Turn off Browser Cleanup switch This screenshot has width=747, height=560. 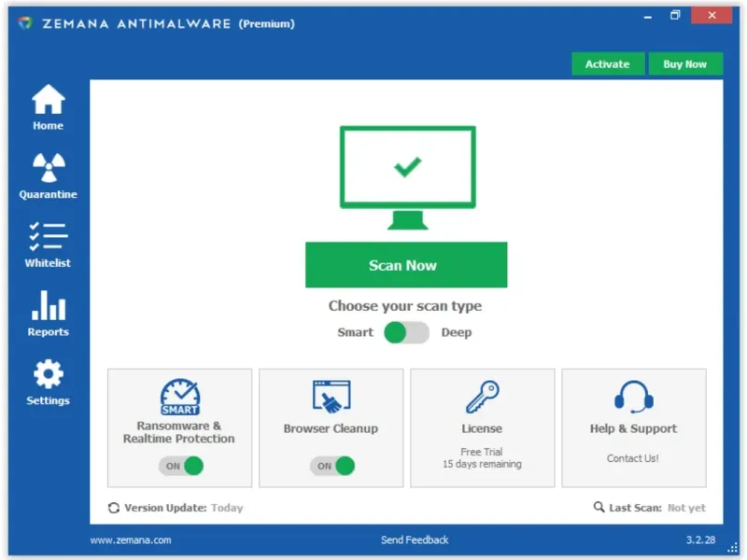332,466
